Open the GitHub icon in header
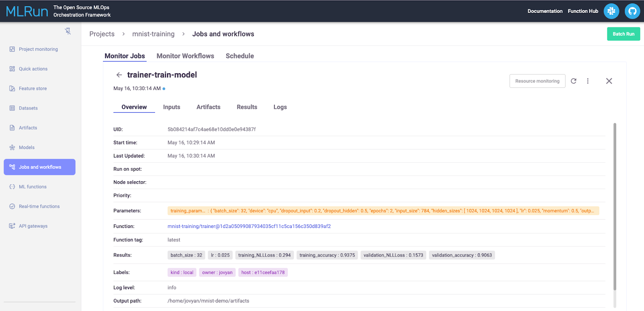 click(x=632, y=11)
